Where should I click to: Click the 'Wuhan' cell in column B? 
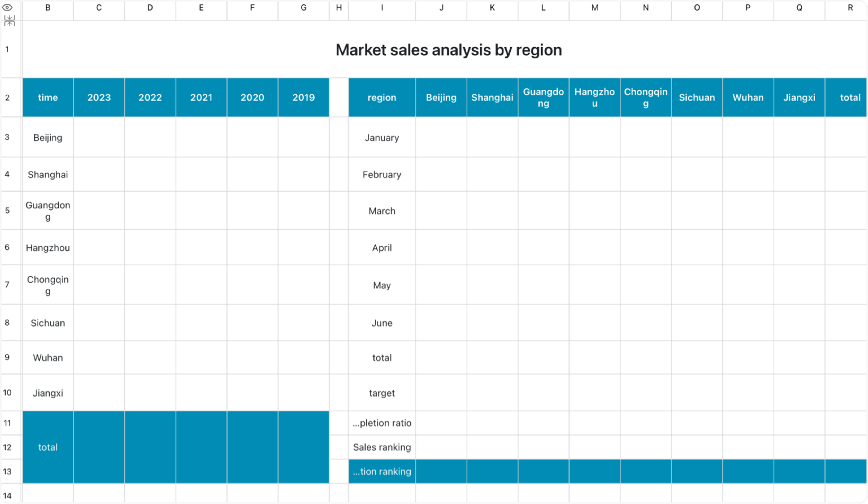click(x=48, y=358)
